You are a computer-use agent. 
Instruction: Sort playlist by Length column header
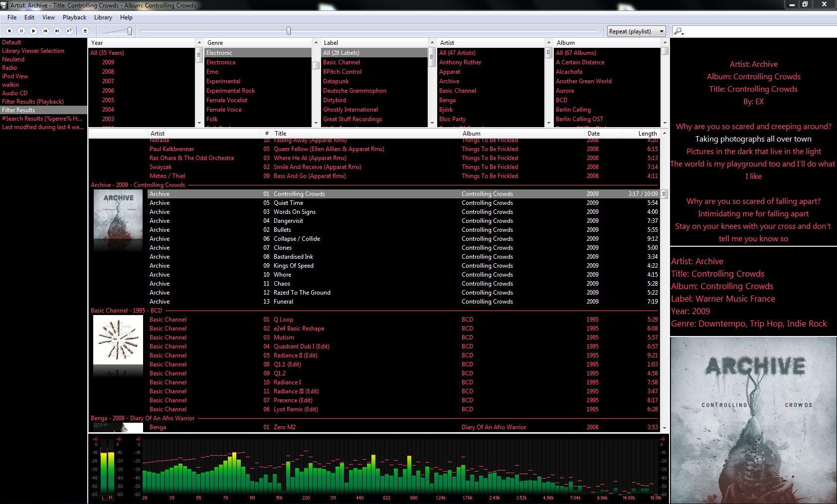point(641,134)
